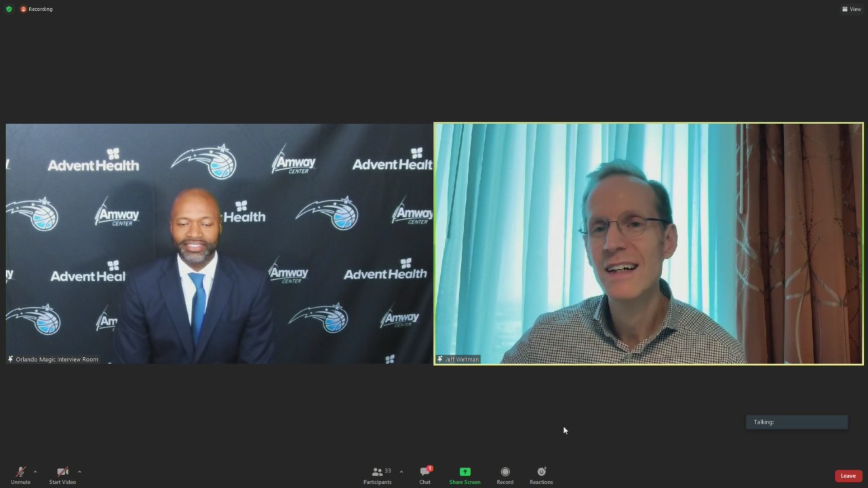Click the pin on Orlando Magic Interview Room
Screen dimensions: 868x488
[x=10, y=359]
